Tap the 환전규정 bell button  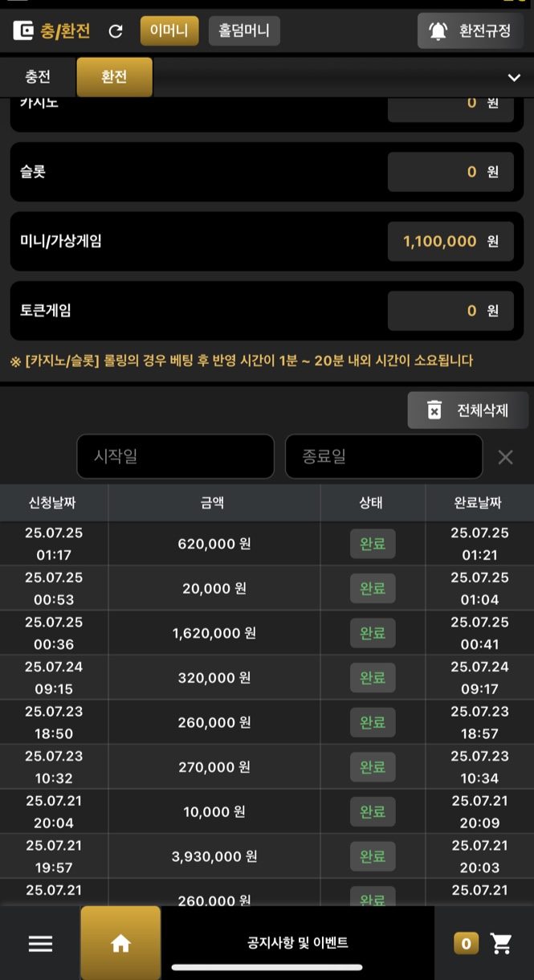471,31
